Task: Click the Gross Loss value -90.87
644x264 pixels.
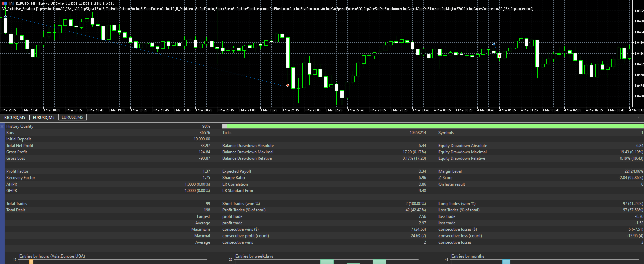Action: 205,158
